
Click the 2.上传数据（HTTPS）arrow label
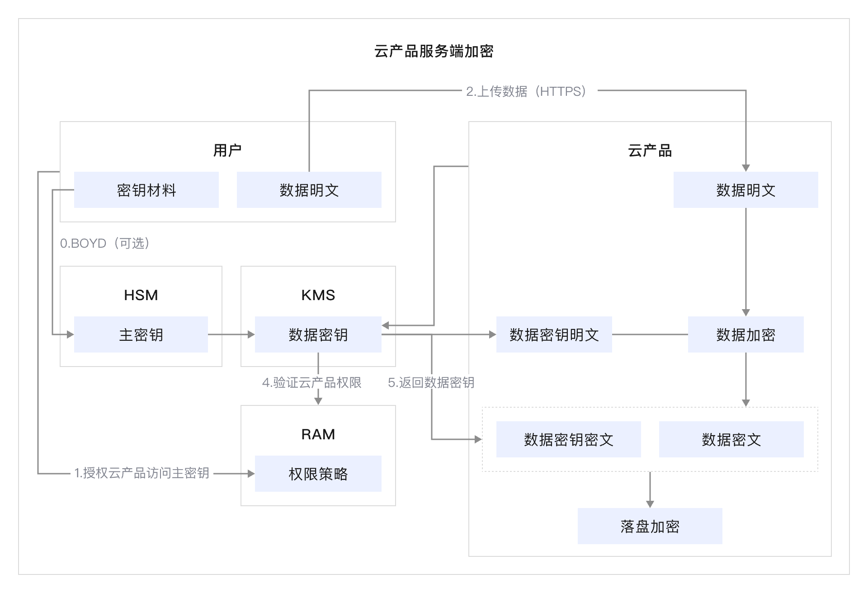tap(528, 91)
